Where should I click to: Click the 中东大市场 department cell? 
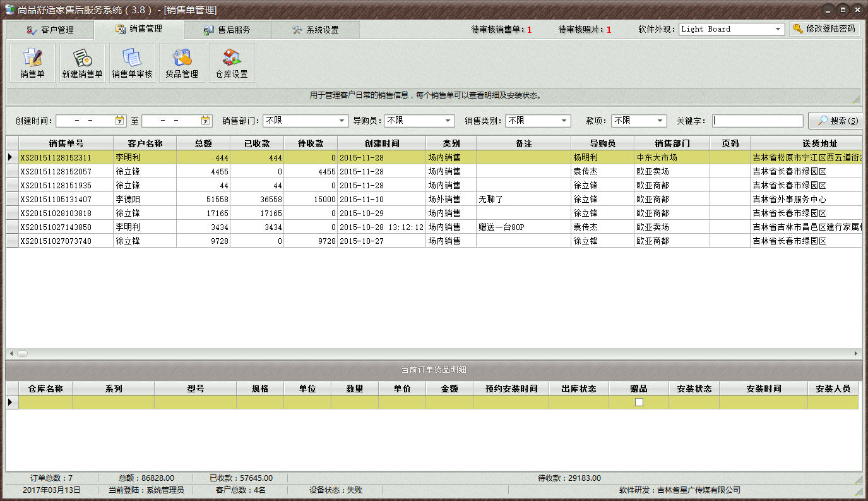[x=672, y=157]
